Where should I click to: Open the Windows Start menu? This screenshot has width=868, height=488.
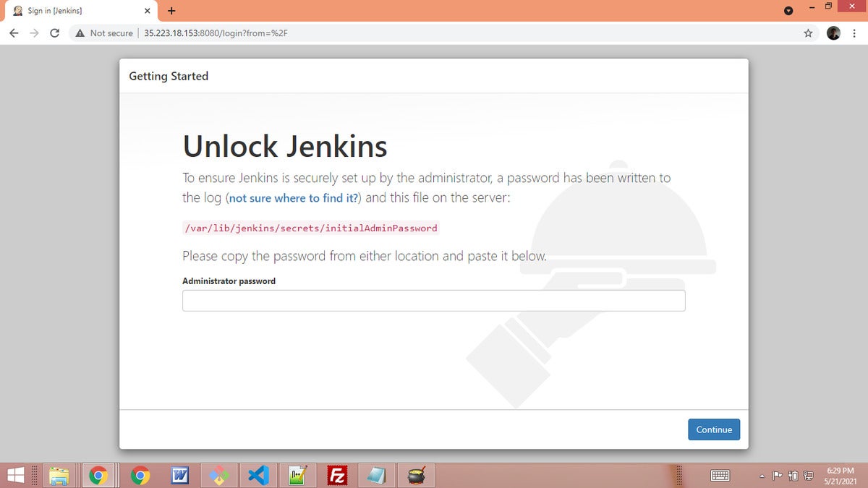[15, 475]
